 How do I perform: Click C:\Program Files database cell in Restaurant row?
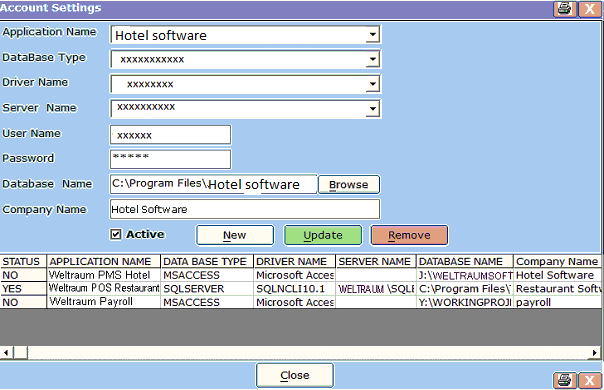(465, 289)
